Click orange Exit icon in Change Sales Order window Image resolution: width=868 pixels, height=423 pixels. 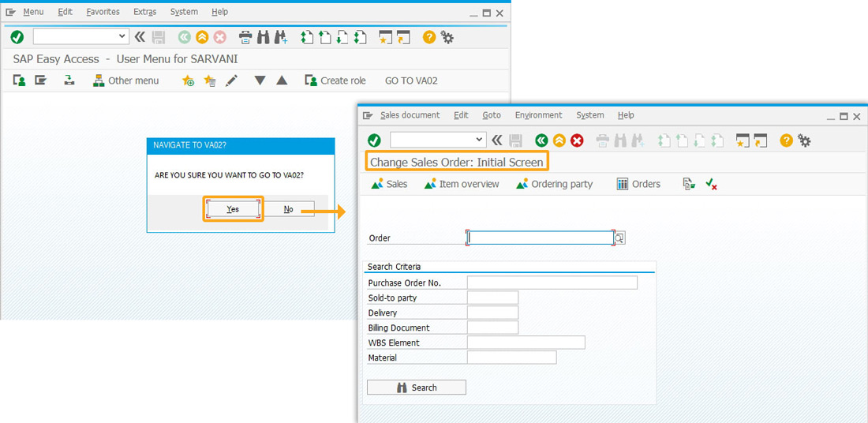click(x=559, y=140)
